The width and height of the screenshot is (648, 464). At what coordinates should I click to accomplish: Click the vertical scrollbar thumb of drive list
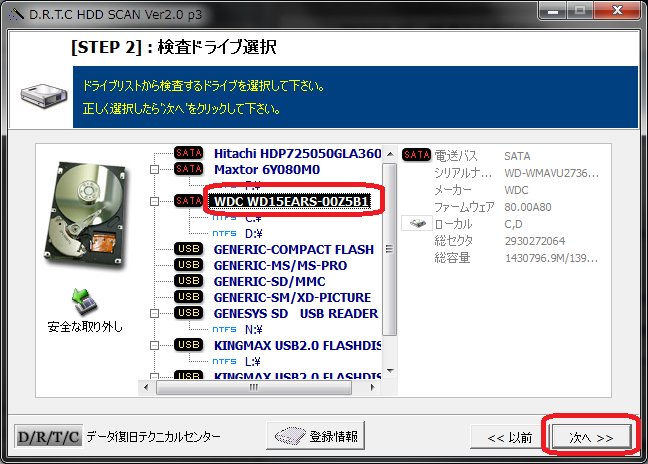point(390,249)
